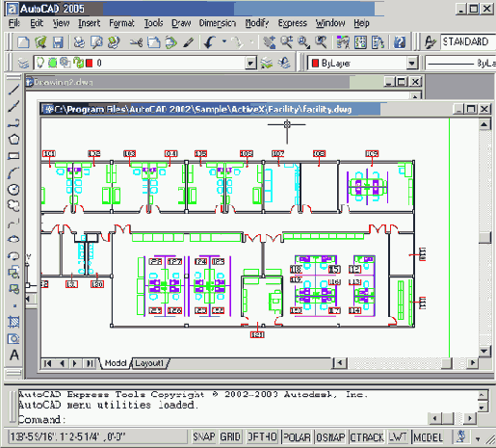This screenshot has height=448, width=496.
Task: Select the Match Properties brush icon
Action: (189, 42)
